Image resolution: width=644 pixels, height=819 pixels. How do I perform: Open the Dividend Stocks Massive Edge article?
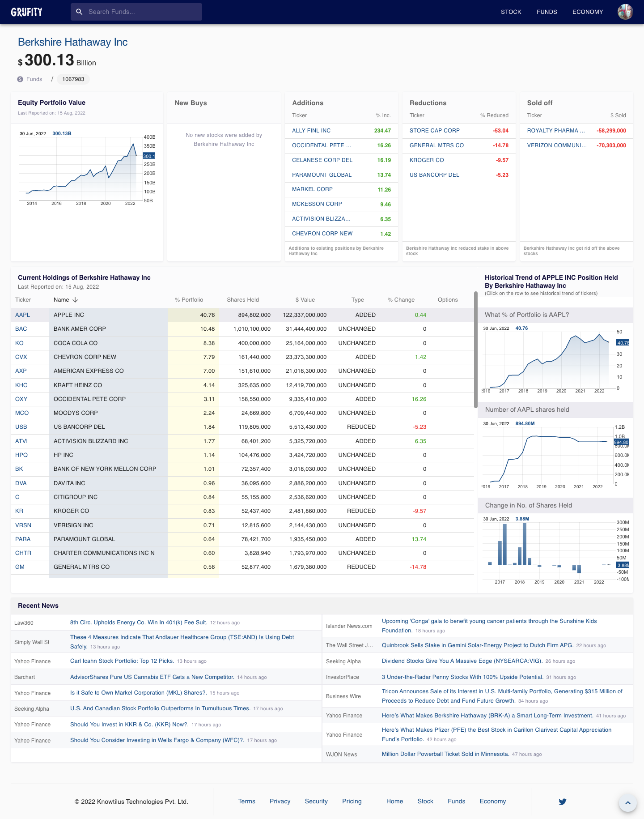[x=462, y=661]
